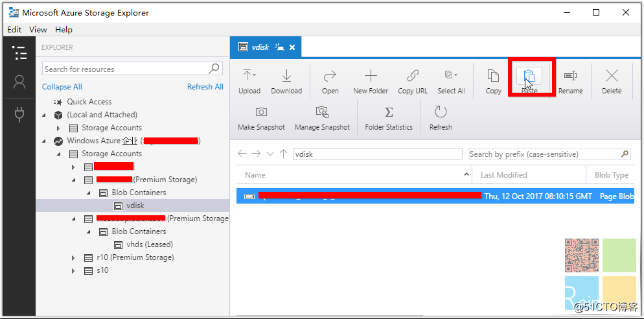Click the vdisk path address field
The image size is (644, 319).
point(378,154)
